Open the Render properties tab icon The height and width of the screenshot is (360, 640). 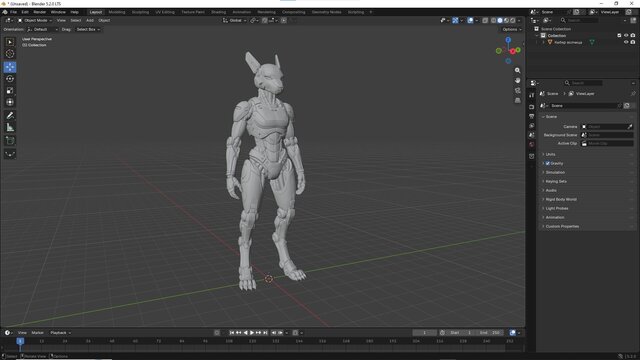531,107
